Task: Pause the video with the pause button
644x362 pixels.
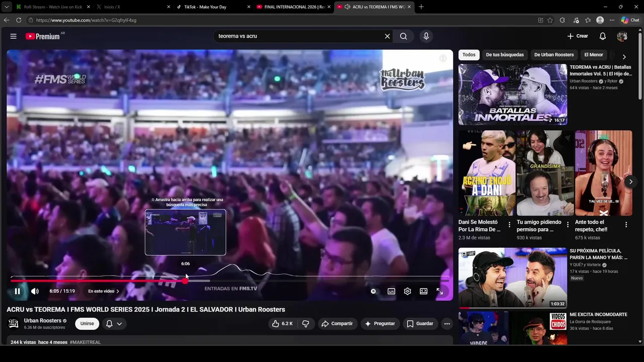Action: coord(17,291)
